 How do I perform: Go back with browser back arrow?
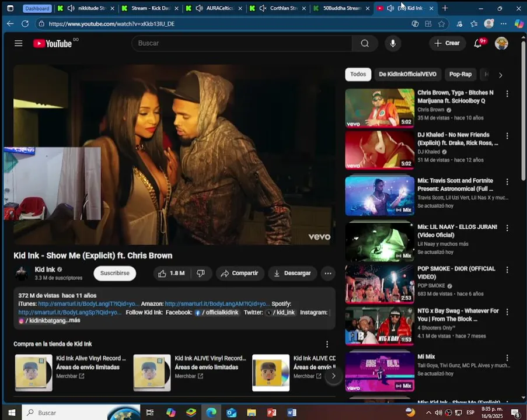pyautogui.click(x=10, y=24)
